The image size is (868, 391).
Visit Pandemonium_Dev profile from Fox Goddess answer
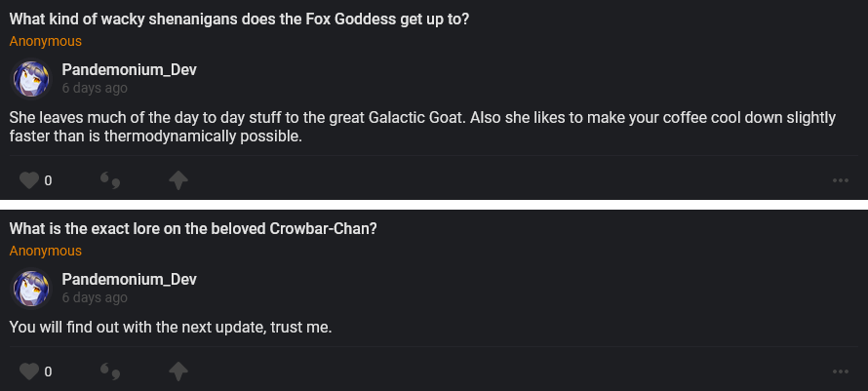click(x=129, y=70)
